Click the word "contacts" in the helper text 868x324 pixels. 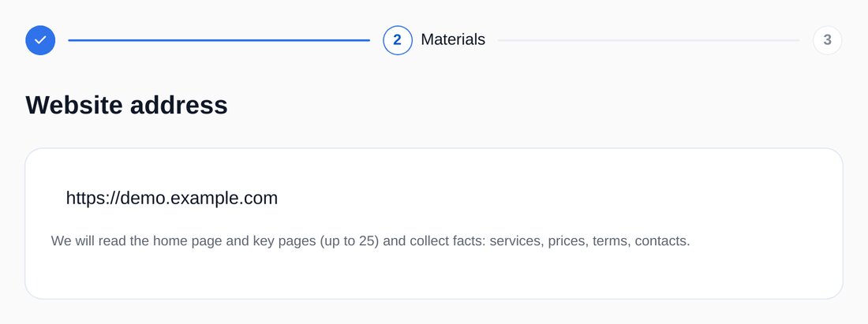pos(660,241)
